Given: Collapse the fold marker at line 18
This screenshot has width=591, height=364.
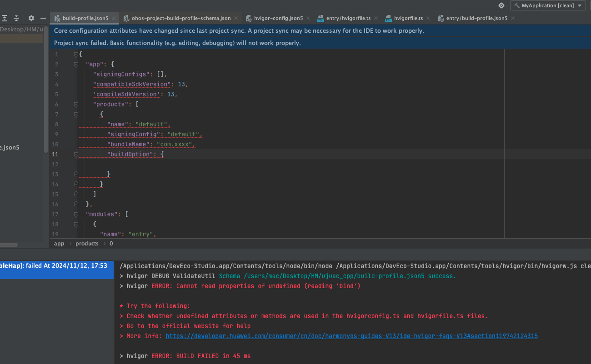Looking at the screenshot, I should pyautogui.click(x=76, y=224).
